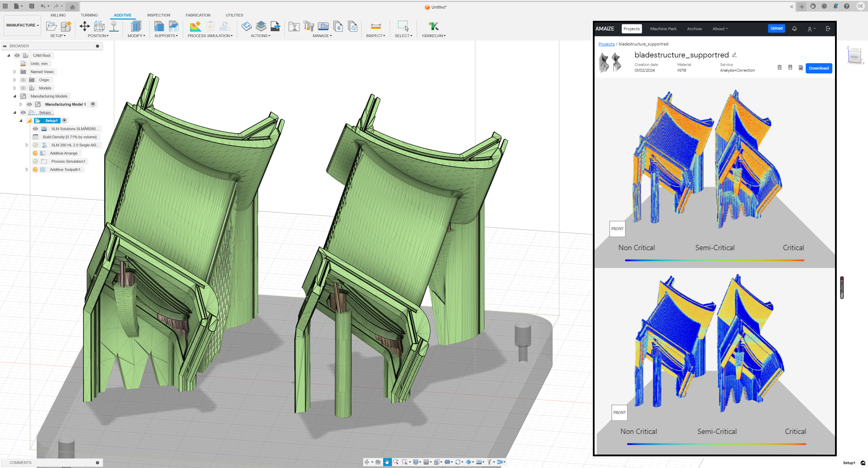This screenshot has height=468, width=868.
Task: Click the blue Download button
Action: pos(819,68)
